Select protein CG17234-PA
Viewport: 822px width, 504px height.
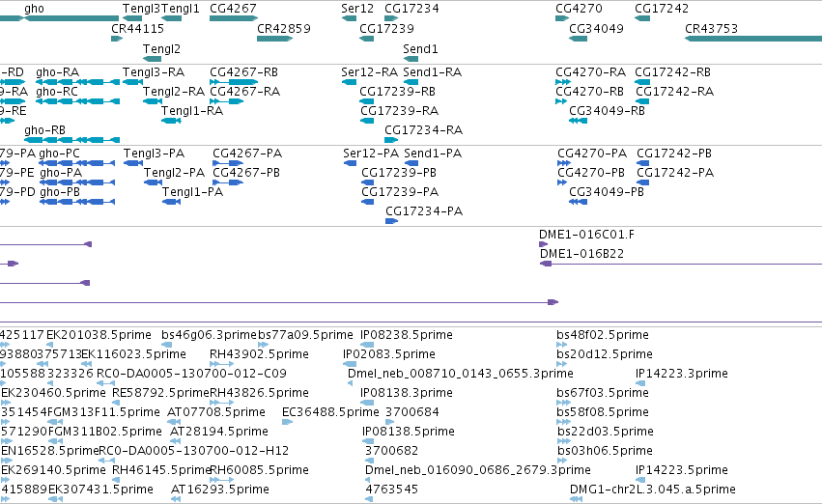coord(424,211)
